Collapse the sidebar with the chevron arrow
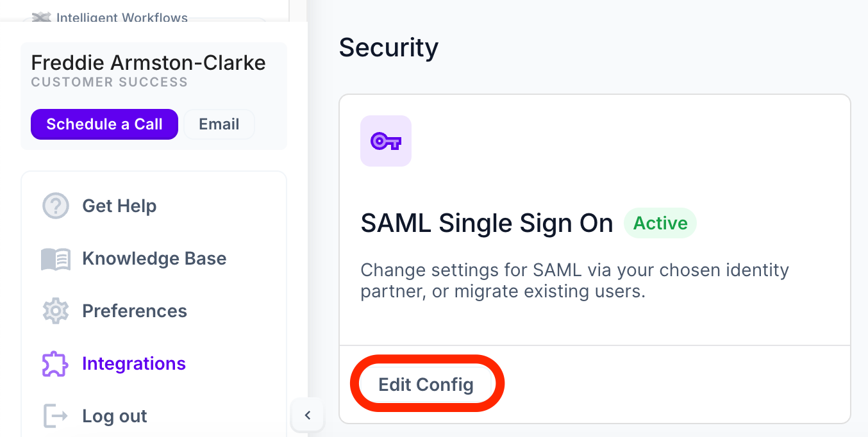Viewport: 868px width, 437px height. click(x=308, y=415)
